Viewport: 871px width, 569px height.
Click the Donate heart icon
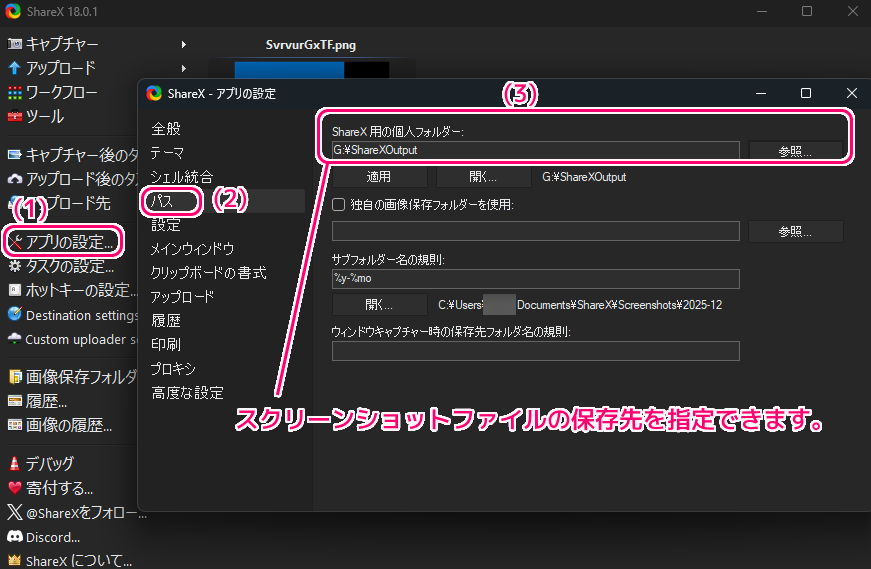click(x=14, y=488)
